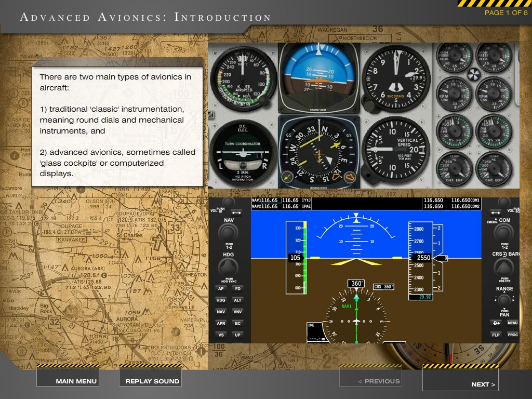532x399 pixels.
Task: Toggle the ALT altitude hold mode
Action: tap(237, 300)
